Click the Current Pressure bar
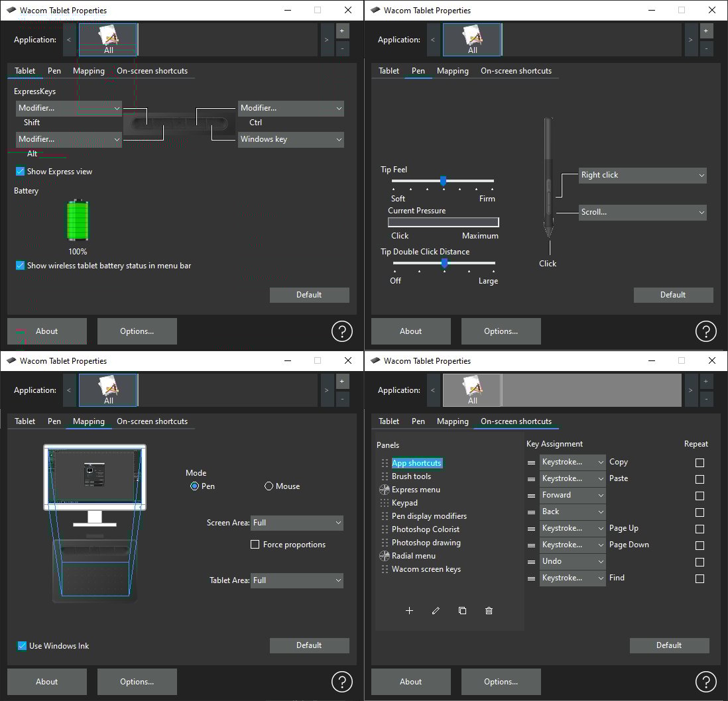Screen dimensions: 728x701 click(444, 222)
